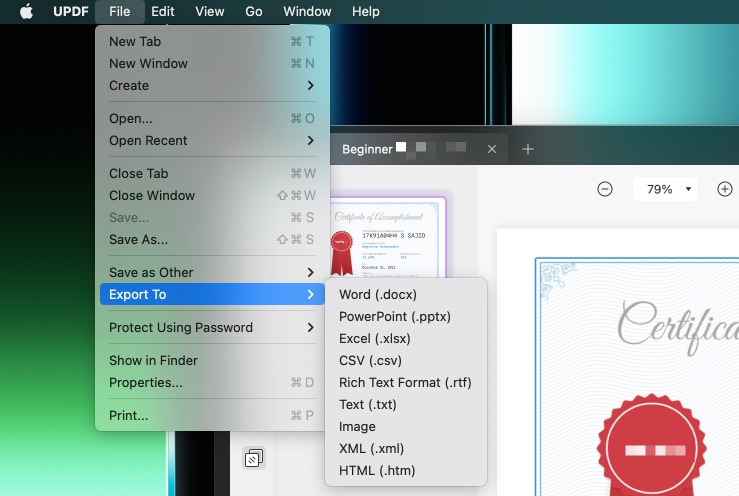Image resolution: width=739 pixels, height=496 pixels.
Task: Choose Word (.docx) export format
Action: tap(378, 295)
